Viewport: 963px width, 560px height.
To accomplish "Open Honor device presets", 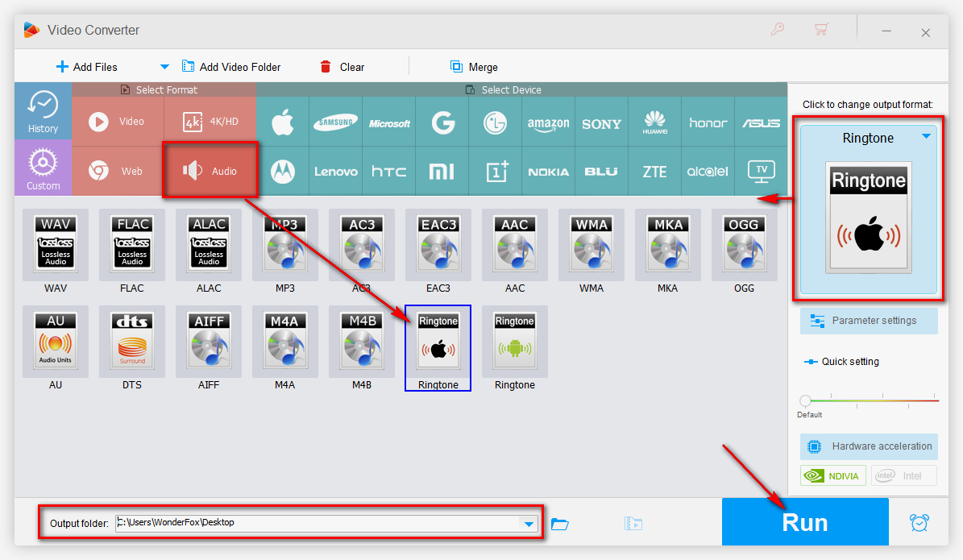I will click(x=708, y=122).
